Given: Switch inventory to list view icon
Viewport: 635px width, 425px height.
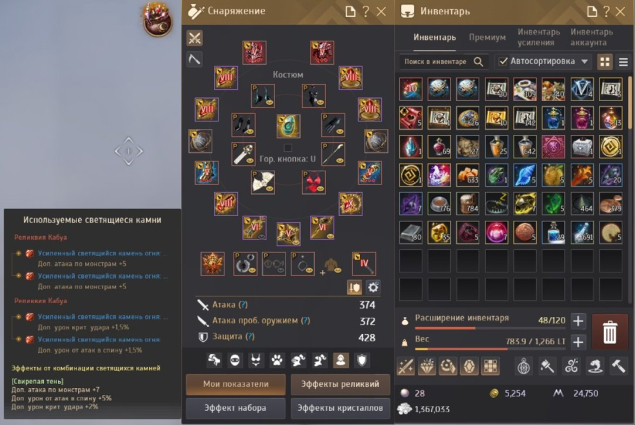Looking at the screenshot, I should (623, 62).
